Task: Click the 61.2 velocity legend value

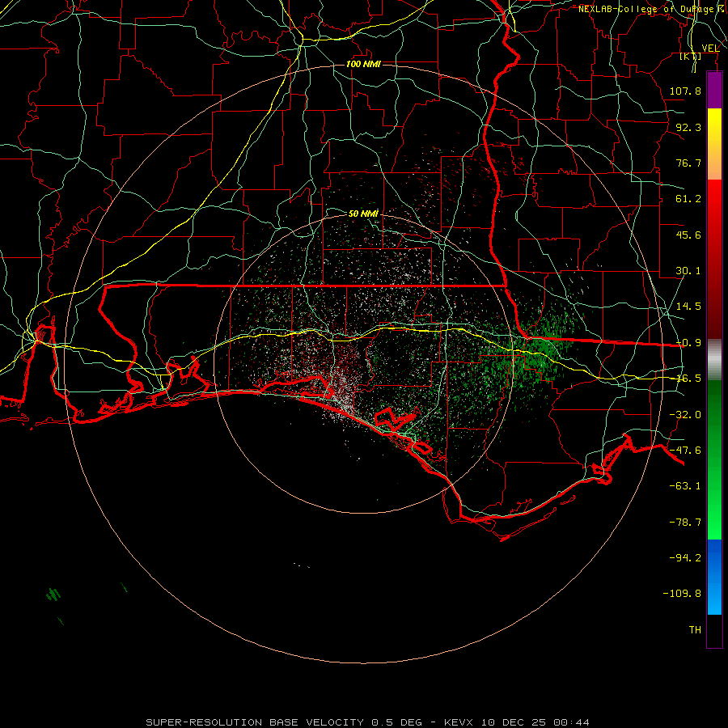Action: pyautogui.click(x=688, y=199)
